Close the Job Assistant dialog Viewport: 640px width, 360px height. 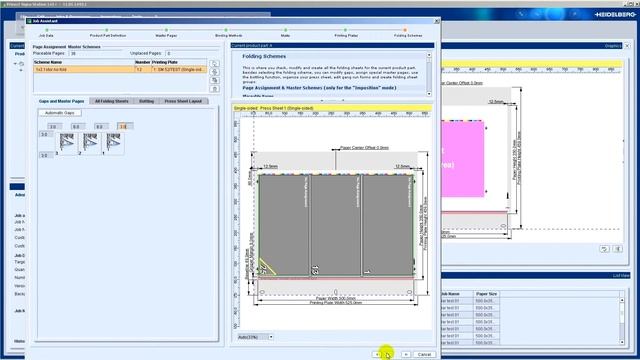tap(437, 21)
